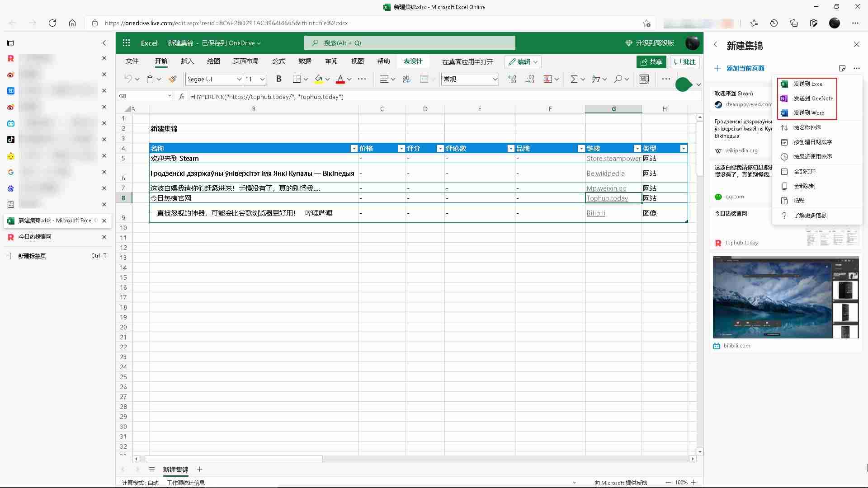Click the AutoSum sigma icon
The width and height of the screenshot is (868, 488).
574,79
